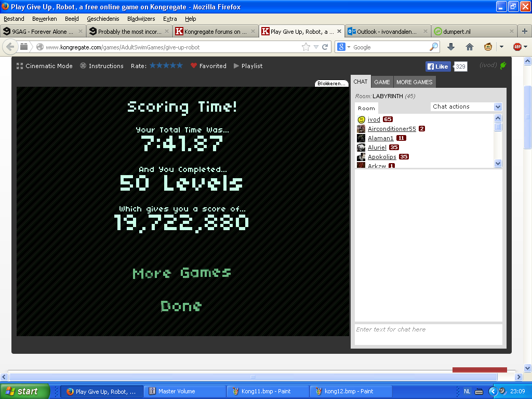
Task: Add game to Playlist
Action: coord(248,66)
